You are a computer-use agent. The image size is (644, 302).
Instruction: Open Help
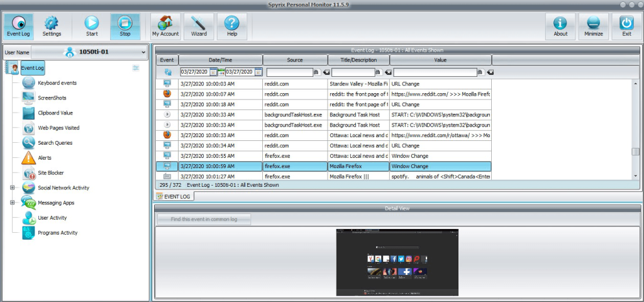[x=232, y=26]
